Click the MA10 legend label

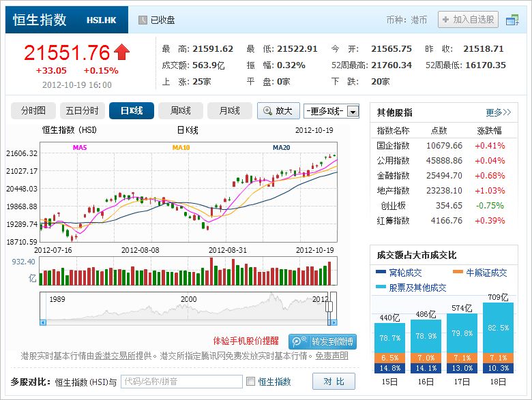[x=181, y=147]
